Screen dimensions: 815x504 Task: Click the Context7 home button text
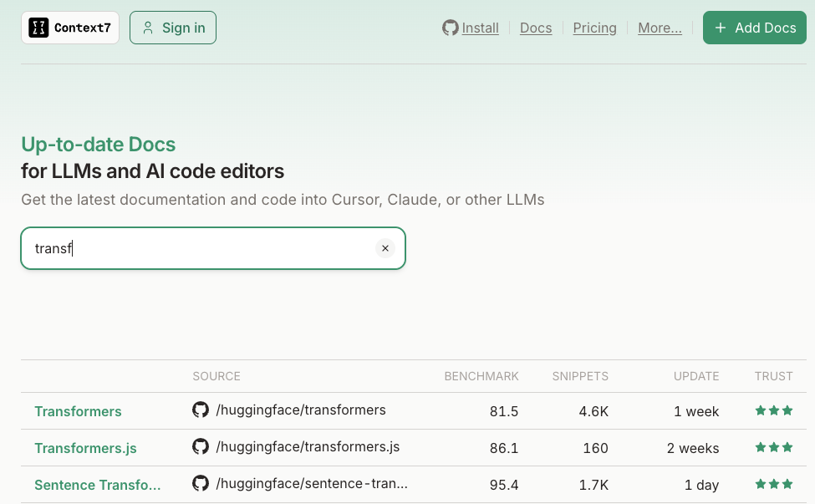coord(83,28)
